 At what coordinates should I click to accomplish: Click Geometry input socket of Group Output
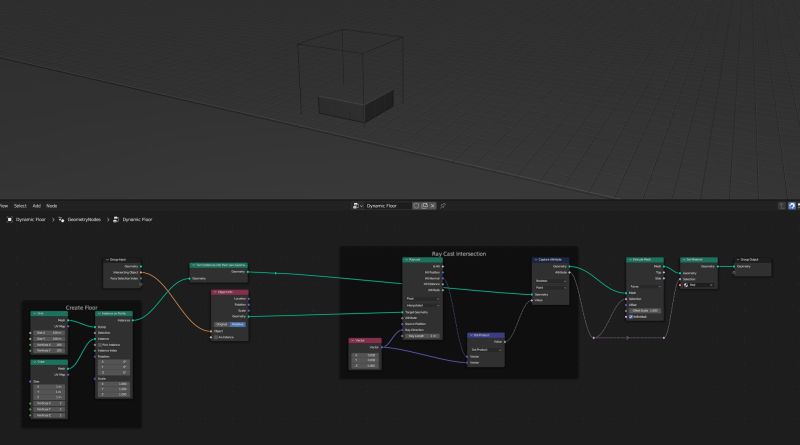tap(734, 266)
